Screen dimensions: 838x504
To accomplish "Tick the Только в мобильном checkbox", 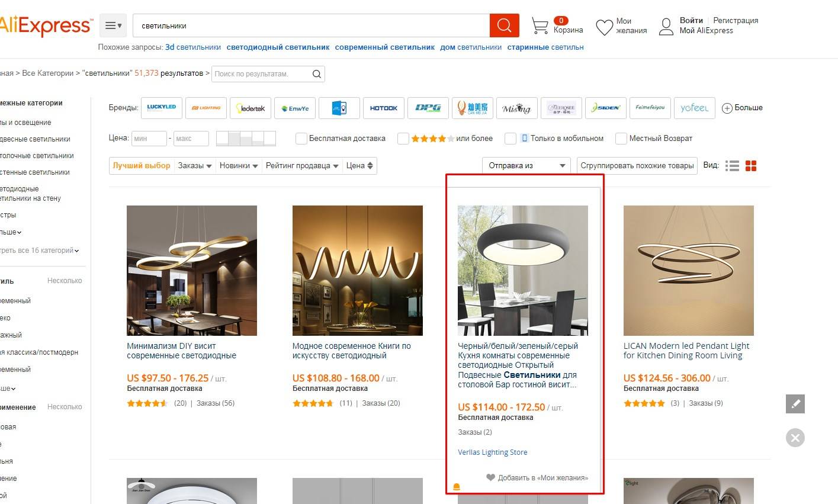I will pos(510,139).
